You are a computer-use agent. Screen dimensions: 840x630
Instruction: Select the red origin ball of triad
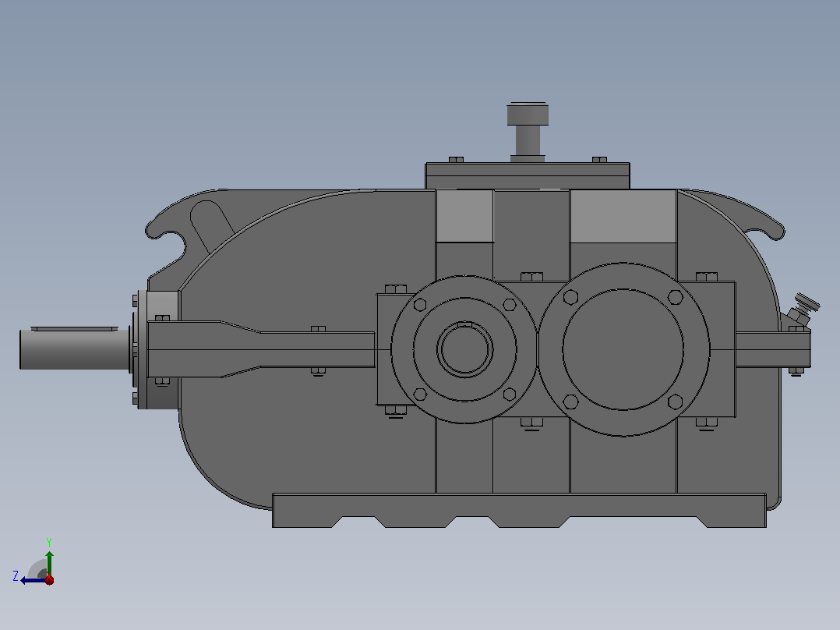49,579
